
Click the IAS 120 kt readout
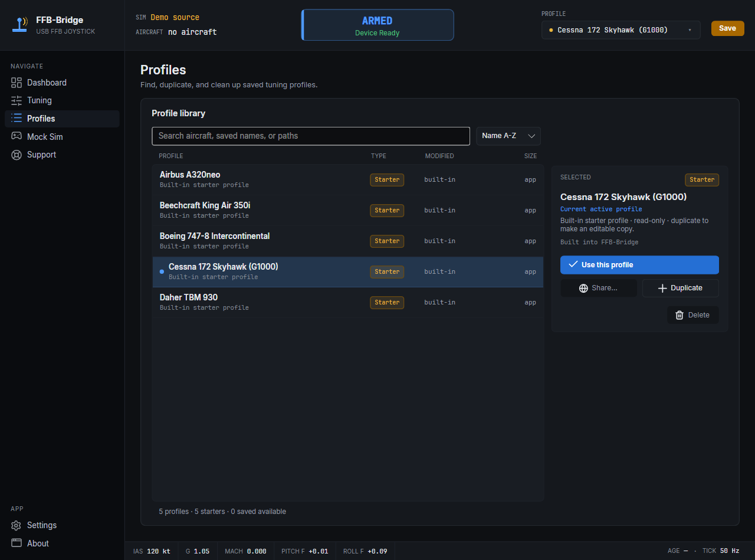[x=152, y=551]
